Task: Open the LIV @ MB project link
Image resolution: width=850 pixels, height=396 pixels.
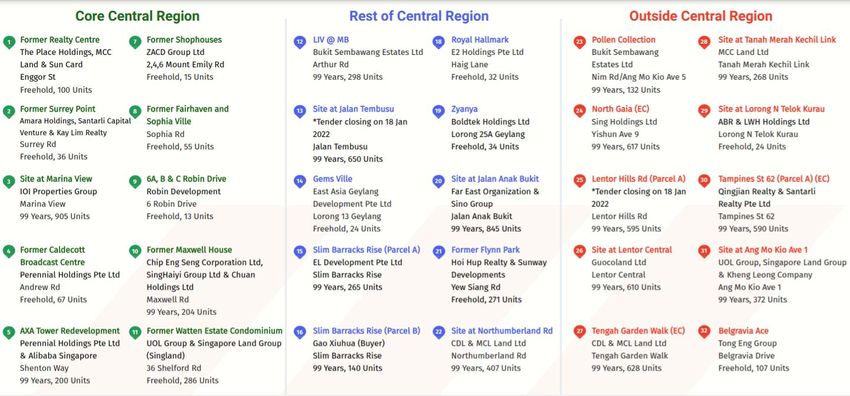Action: pyautogui.click(x=331, y=40)
